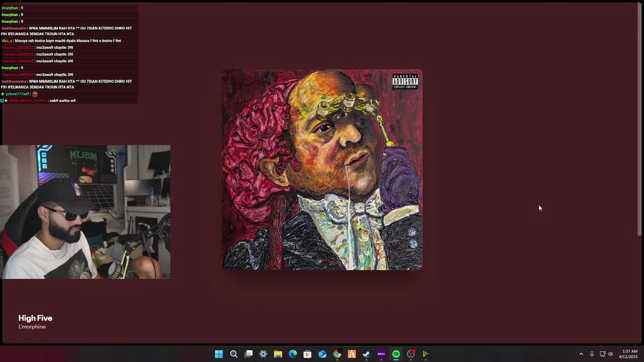Switch to Spotify in taskbar

coord(396,354)
